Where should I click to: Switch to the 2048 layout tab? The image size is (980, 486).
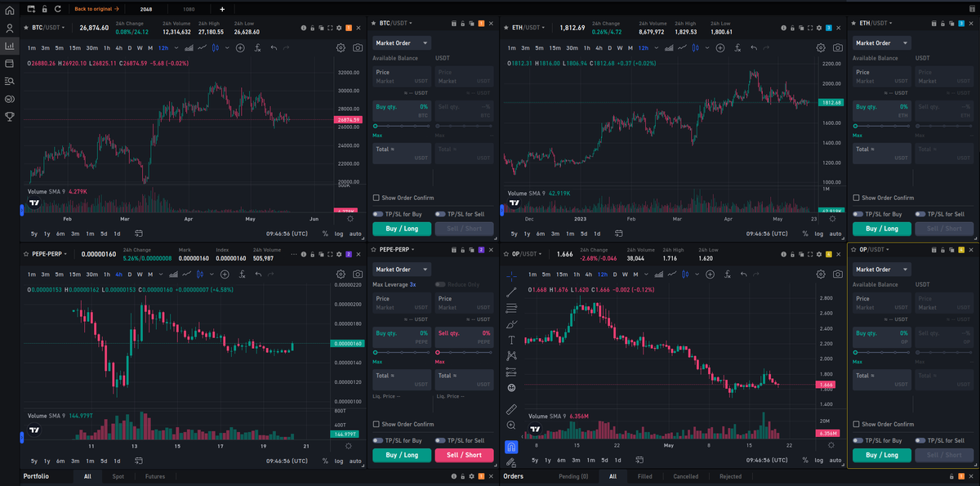point(146,9)
